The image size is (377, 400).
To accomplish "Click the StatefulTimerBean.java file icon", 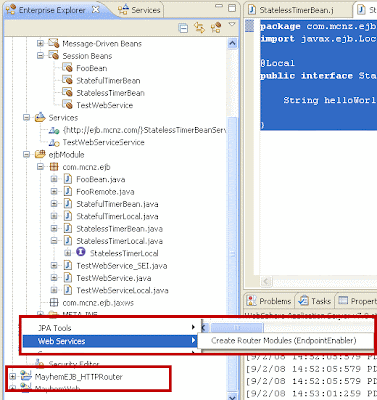I will tap(68, 204).
